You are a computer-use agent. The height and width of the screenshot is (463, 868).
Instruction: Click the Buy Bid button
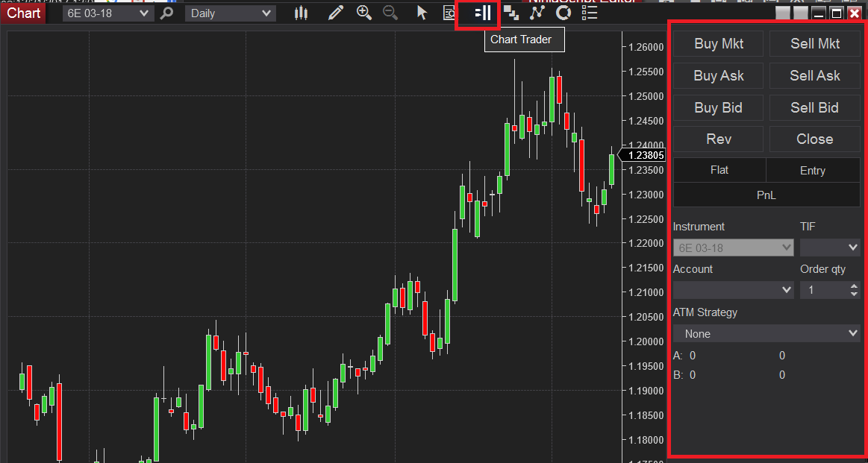(719, 107)
